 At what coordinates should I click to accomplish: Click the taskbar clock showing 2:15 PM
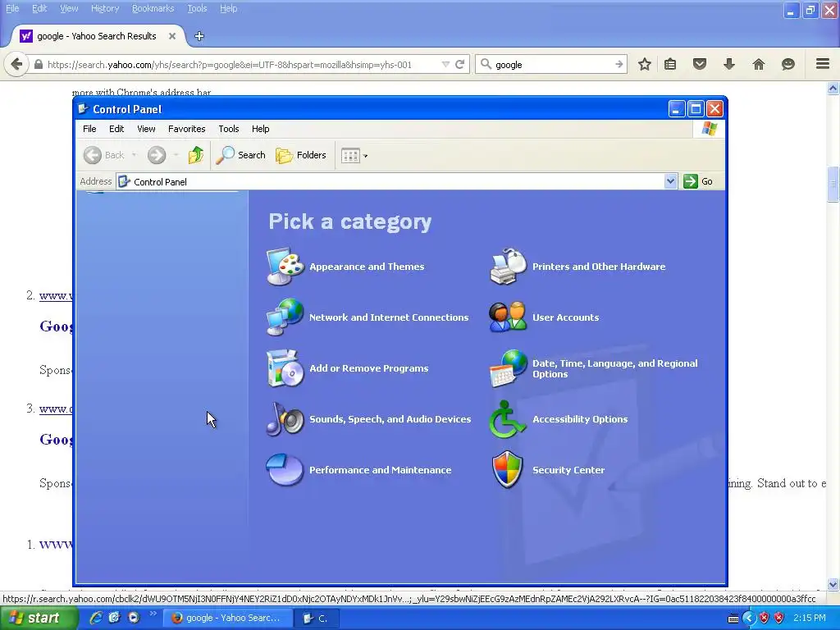click(x=810, y=619)
